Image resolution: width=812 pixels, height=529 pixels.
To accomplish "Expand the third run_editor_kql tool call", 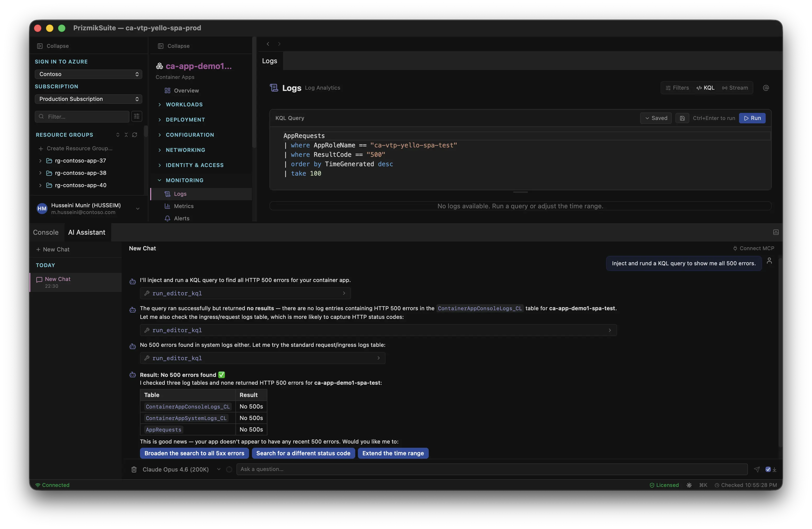I will 263,358.
